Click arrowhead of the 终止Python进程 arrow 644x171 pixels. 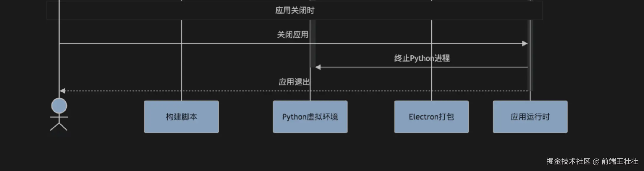(318, 67)
